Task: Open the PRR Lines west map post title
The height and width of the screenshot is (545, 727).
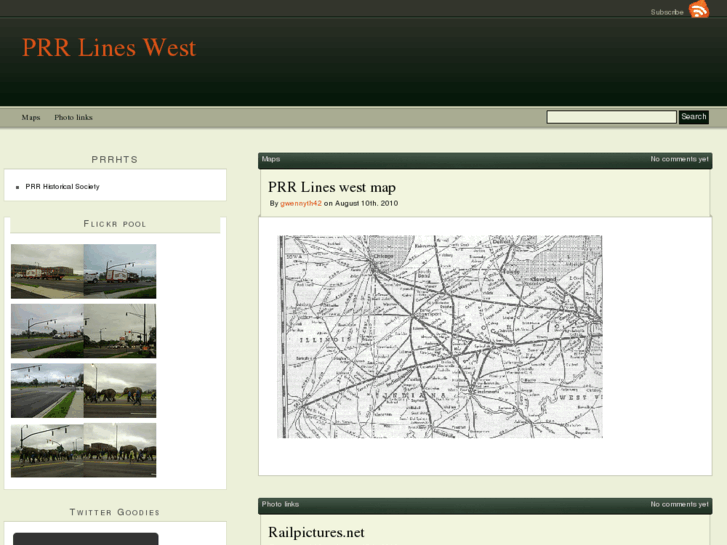Action: (x=332, y=187)
